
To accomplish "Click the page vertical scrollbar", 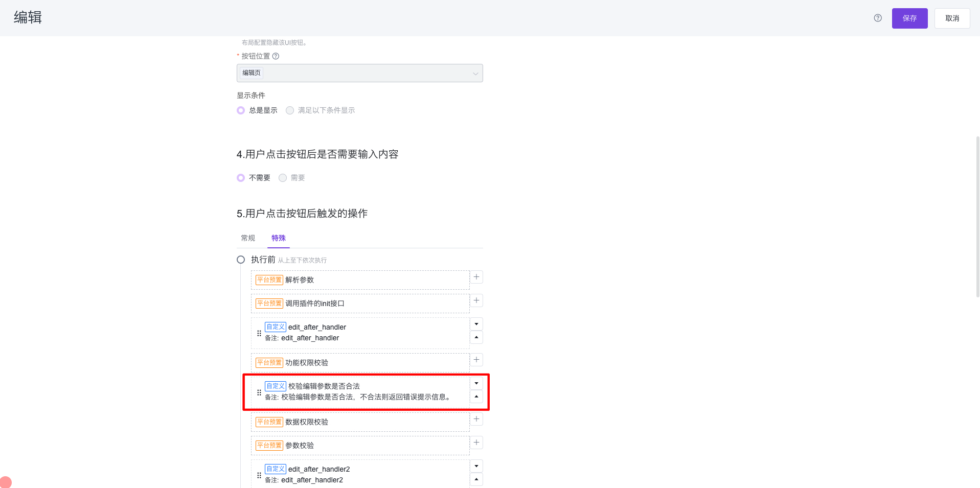I will click(977, 217).
